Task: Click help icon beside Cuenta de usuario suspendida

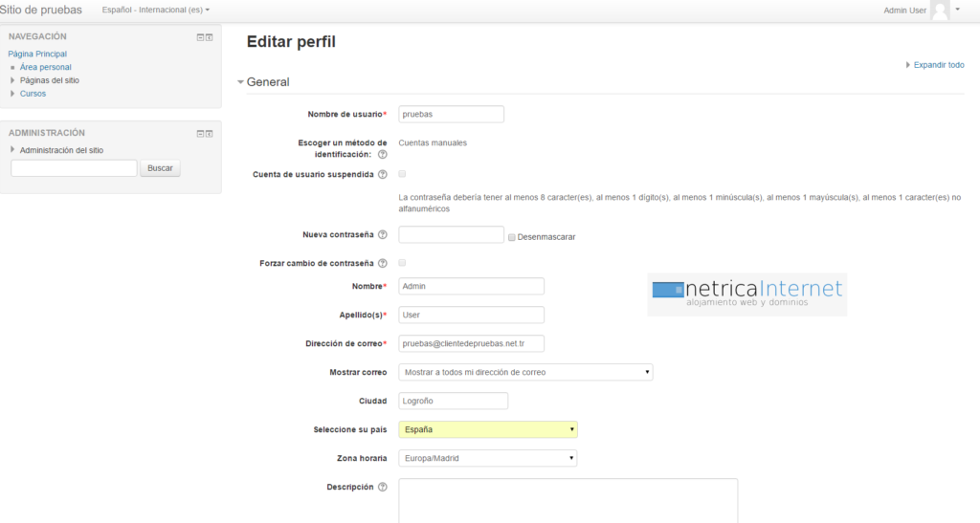Action: (383, 175)
